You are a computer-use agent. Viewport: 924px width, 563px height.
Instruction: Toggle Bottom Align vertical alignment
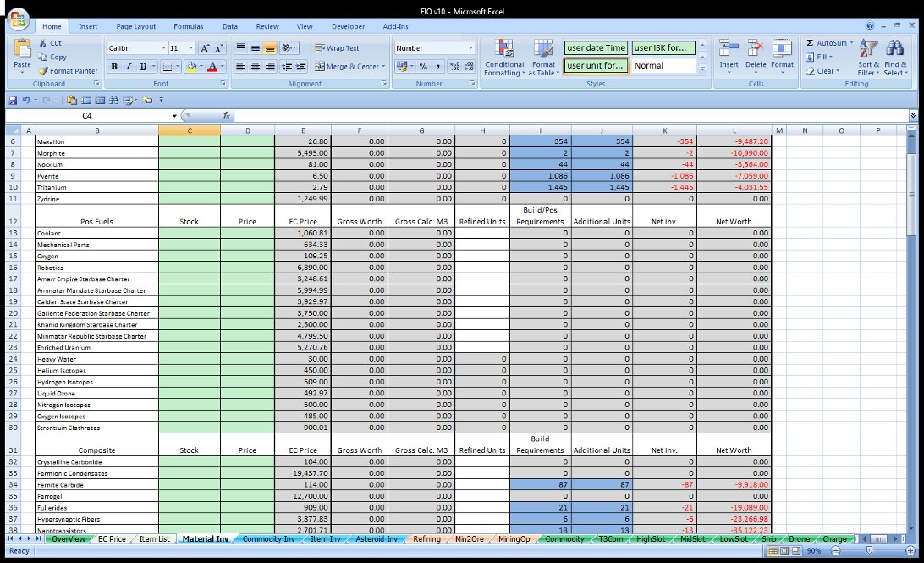269,48
